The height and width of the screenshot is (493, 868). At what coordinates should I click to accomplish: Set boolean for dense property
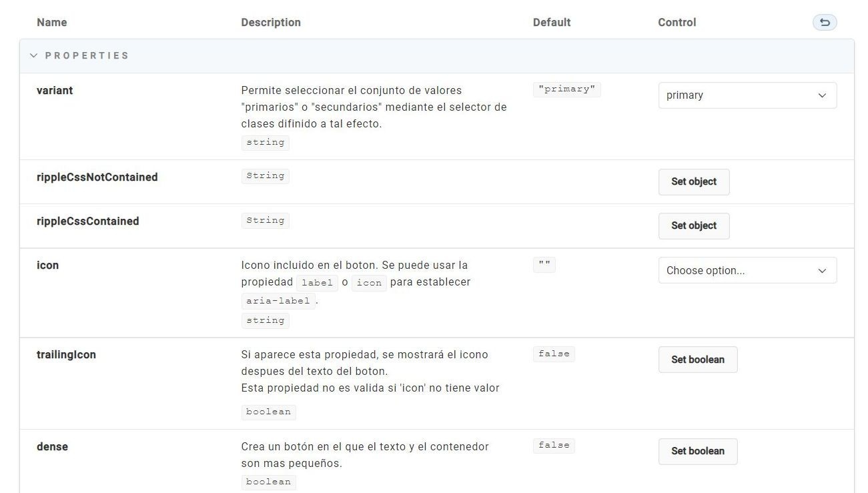[698, 451]
